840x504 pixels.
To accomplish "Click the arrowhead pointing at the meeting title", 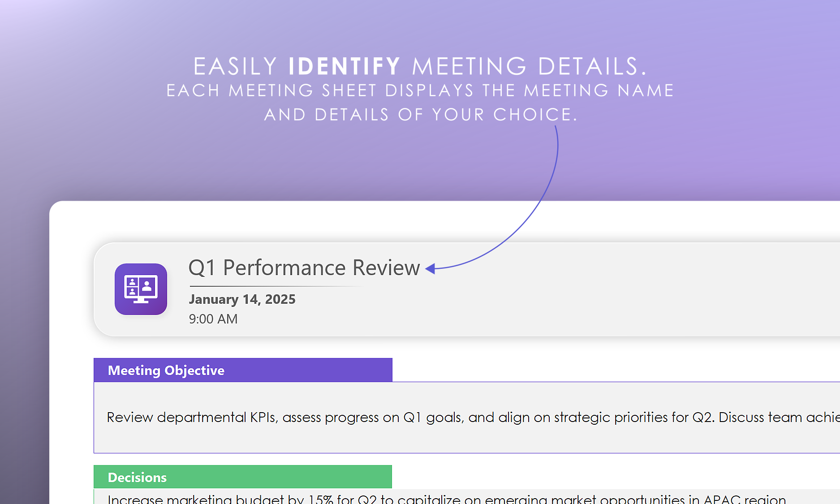I will (431, 269).
